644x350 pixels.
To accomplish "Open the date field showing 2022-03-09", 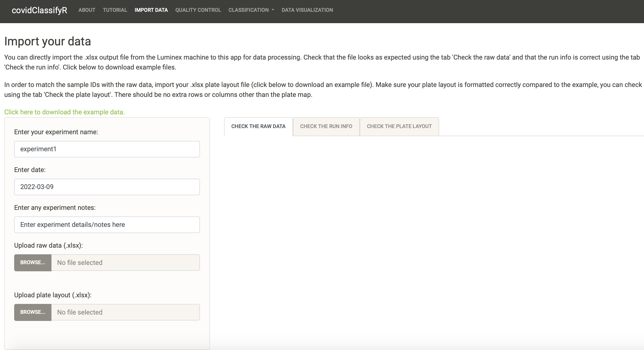I will tap(107, 187).
